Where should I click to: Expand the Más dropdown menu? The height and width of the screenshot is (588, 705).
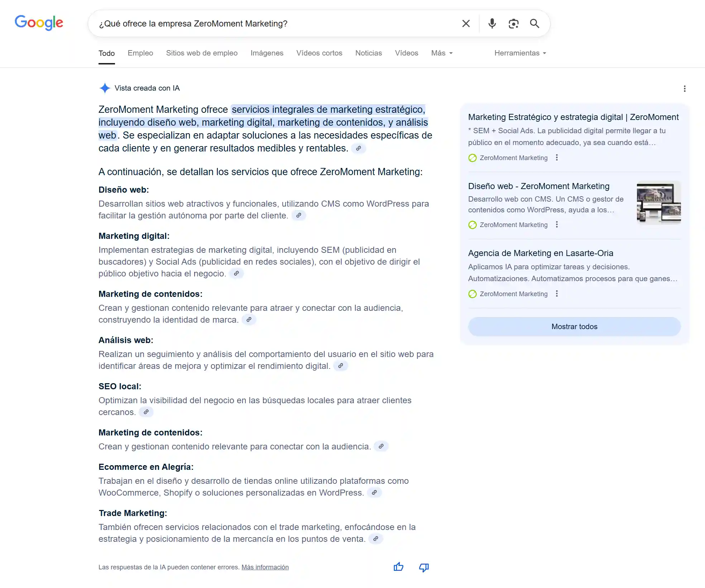point(442,53)
